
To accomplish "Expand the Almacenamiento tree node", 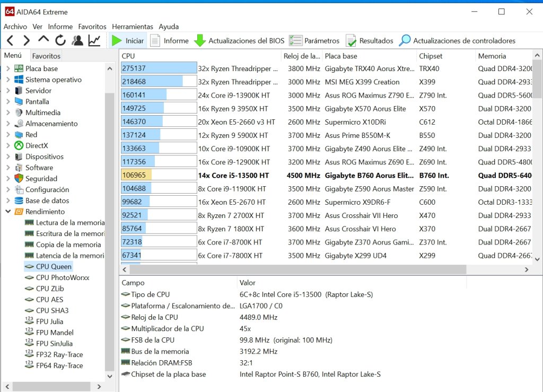I will (x=8, y=124).
